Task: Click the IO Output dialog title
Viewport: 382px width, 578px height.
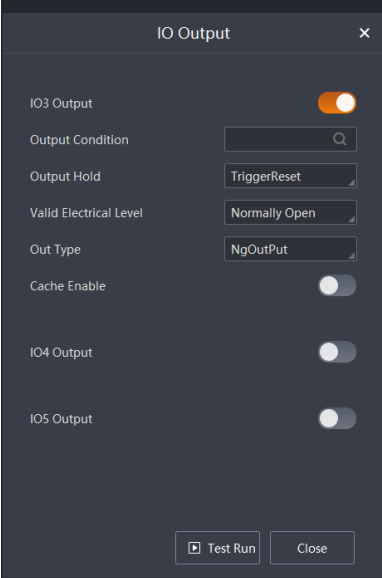Action: pyautogui.click(x=194, y=33)
